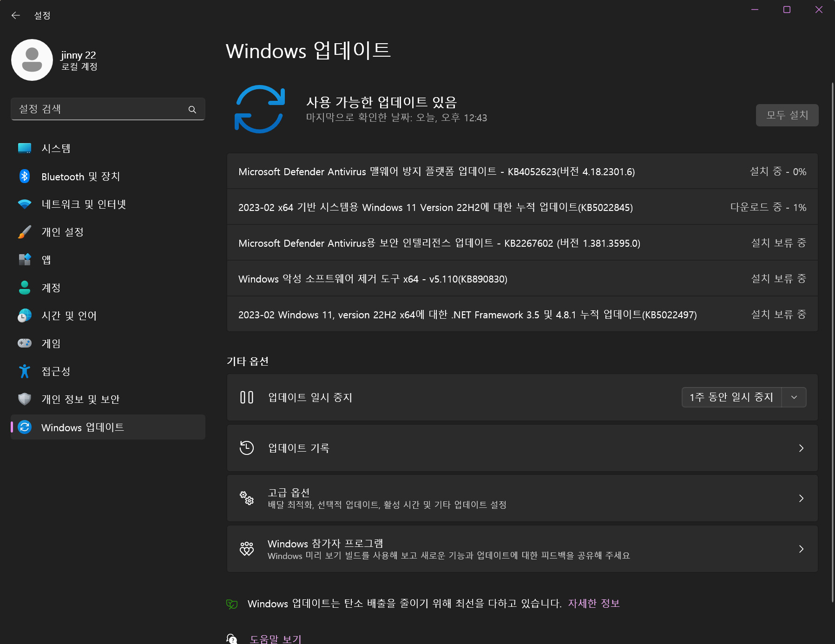The image size is (835, 644).
Task: Open the 게임 category
Action: tap(108, 343)
